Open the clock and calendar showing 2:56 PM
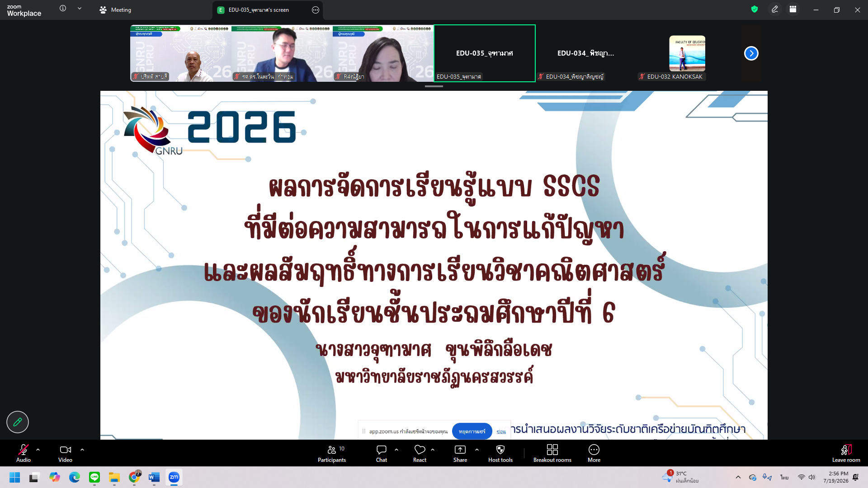 (x=835, y=477)
